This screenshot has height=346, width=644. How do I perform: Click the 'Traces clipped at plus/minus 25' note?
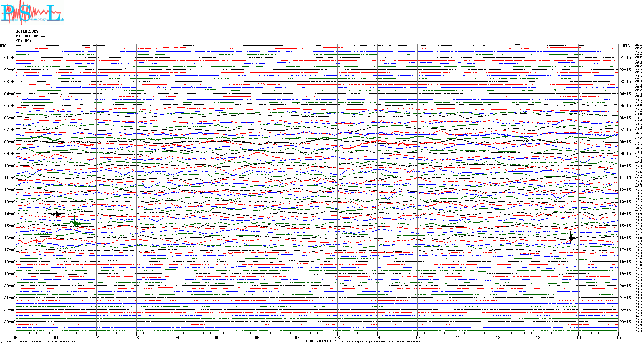pos(380,342)
